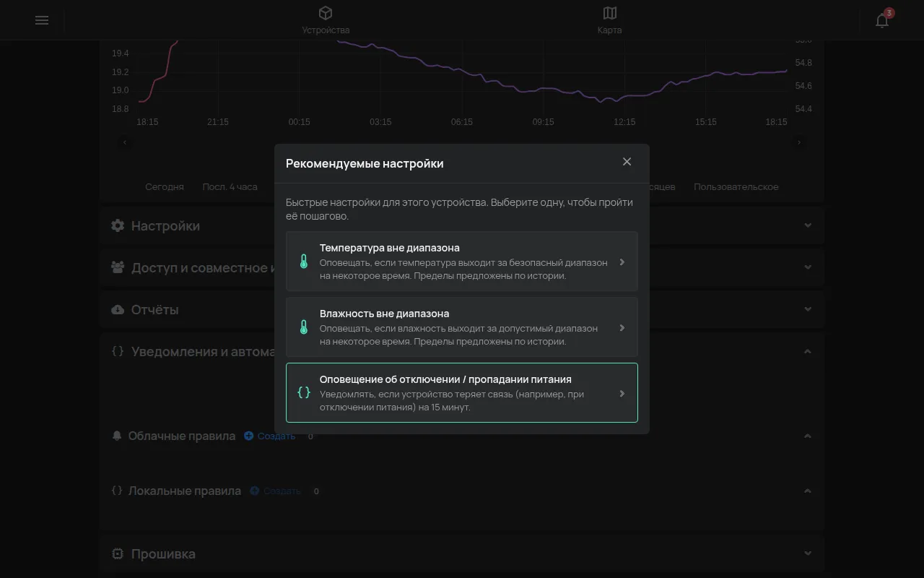This screenshot has height=578, width=924.
Task: Click the Рекомендуемые настройки dialog title
Action: coord(365,163)
